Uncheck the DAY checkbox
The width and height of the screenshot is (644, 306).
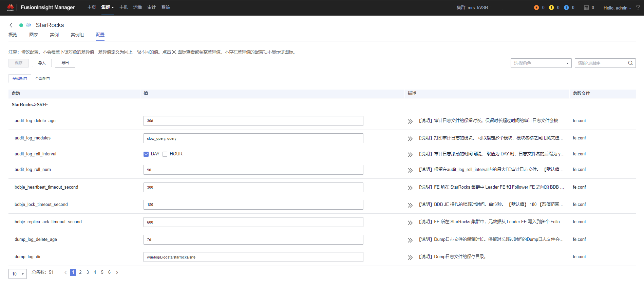click(x=146, y=154)
